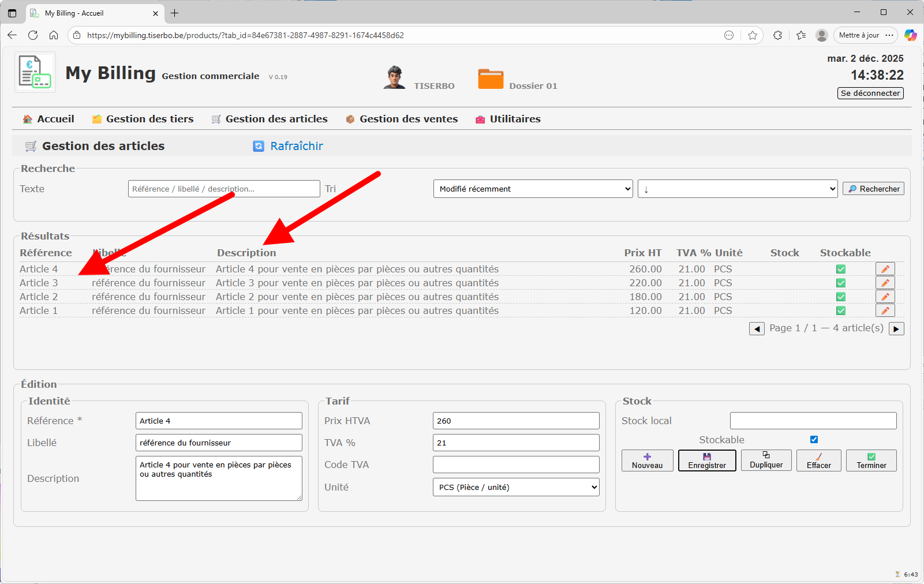Open the 'Modifié récemment' sort dropdown

coord(532,189)
